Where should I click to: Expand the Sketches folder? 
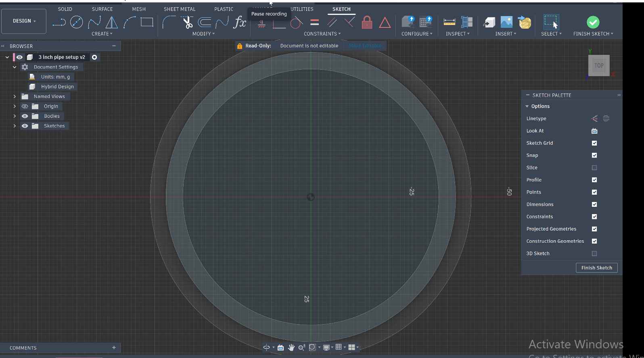(x=15, y=126)
